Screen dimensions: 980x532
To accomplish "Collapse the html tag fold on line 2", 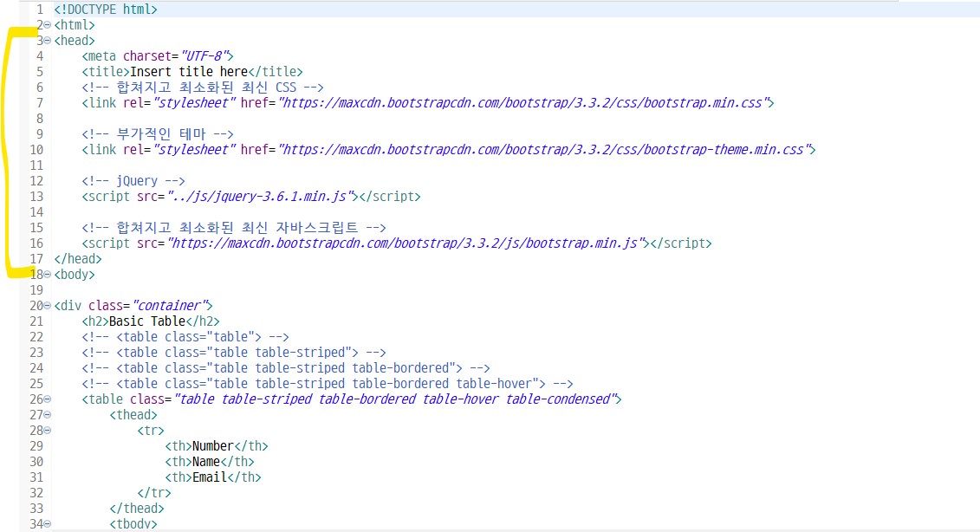I will point(48,25).
